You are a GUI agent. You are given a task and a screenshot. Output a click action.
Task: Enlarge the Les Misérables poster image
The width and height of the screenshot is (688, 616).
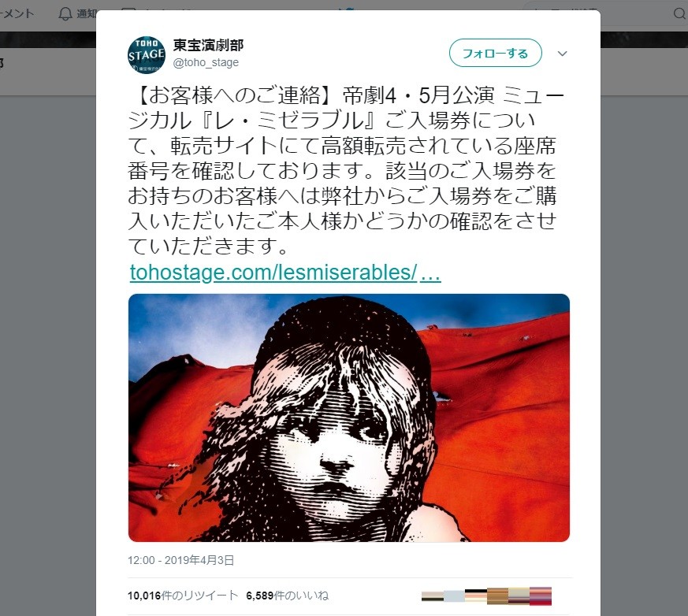[x=349, y=417]
